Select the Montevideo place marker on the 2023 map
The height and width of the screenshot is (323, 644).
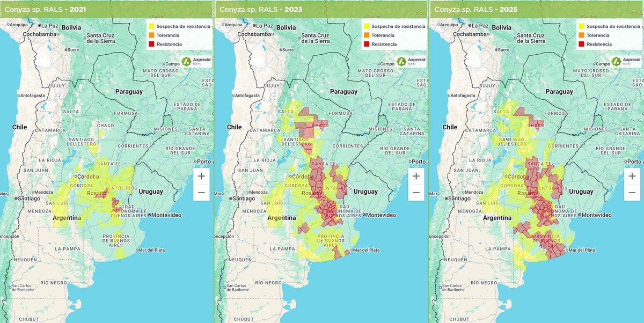(365, 214)
